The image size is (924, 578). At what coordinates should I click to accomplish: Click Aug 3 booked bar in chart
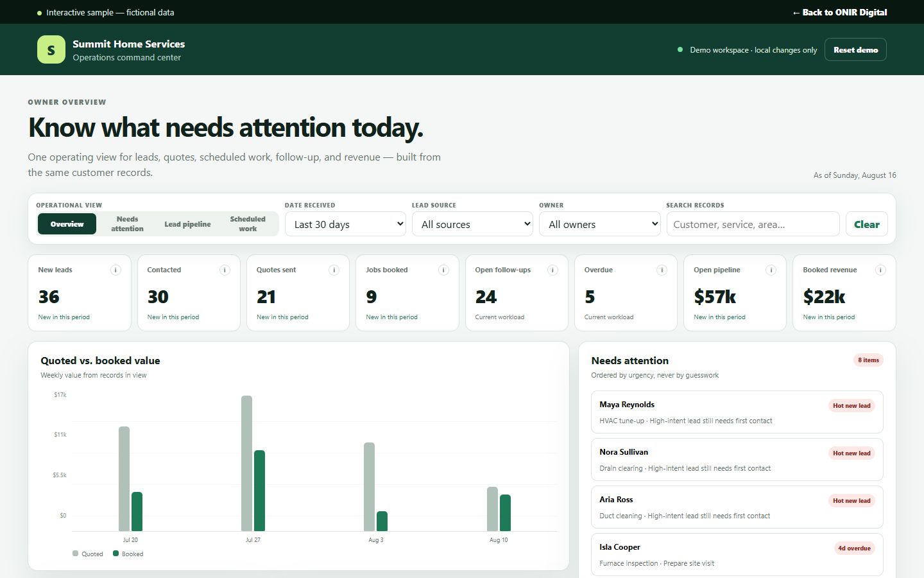[382, 521]
